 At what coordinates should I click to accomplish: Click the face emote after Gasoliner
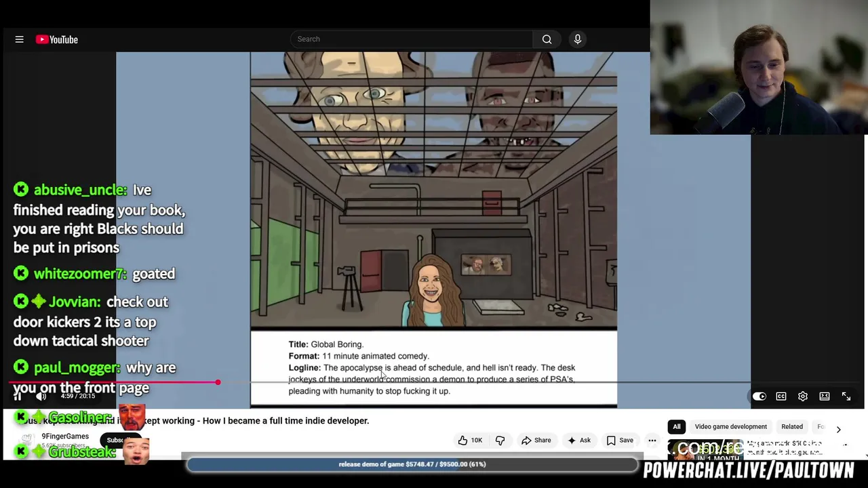point(132,417)
